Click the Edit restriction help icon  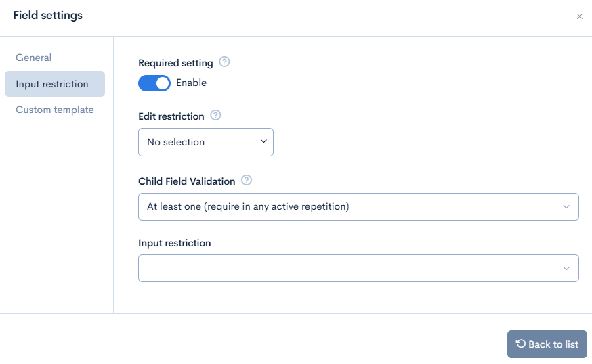click(215, 115)
